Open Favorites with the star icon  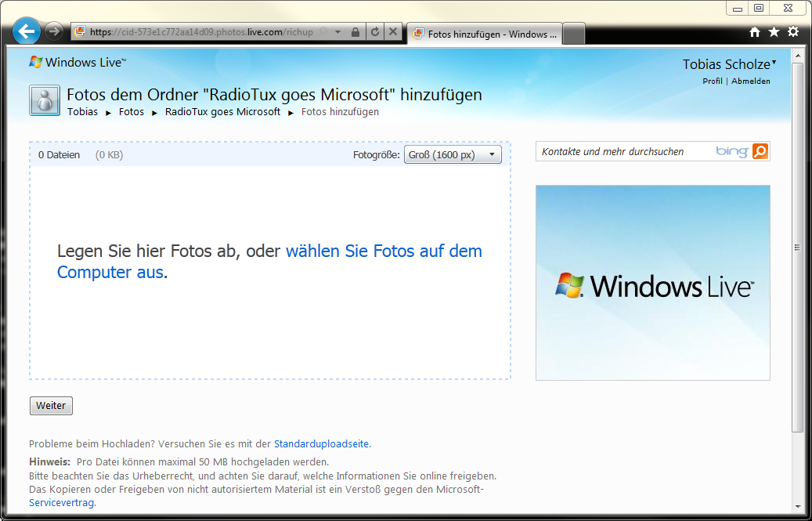[x=774, y=32]
